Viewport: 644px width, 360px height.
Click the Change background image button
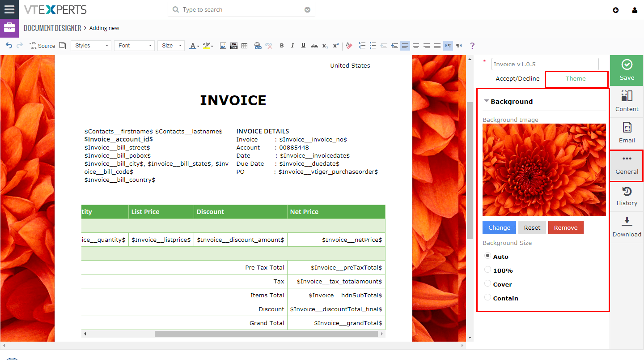point(499,227)
